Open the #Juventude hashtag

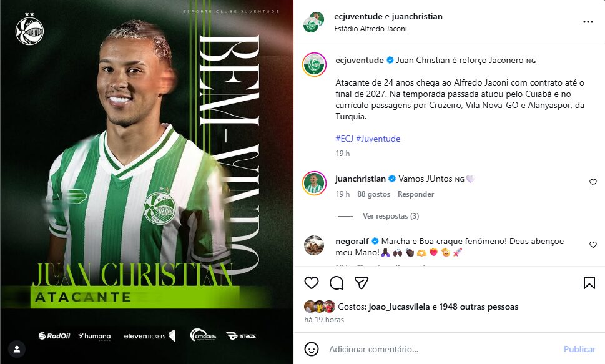pyautogui.click(x=378, y=139)
